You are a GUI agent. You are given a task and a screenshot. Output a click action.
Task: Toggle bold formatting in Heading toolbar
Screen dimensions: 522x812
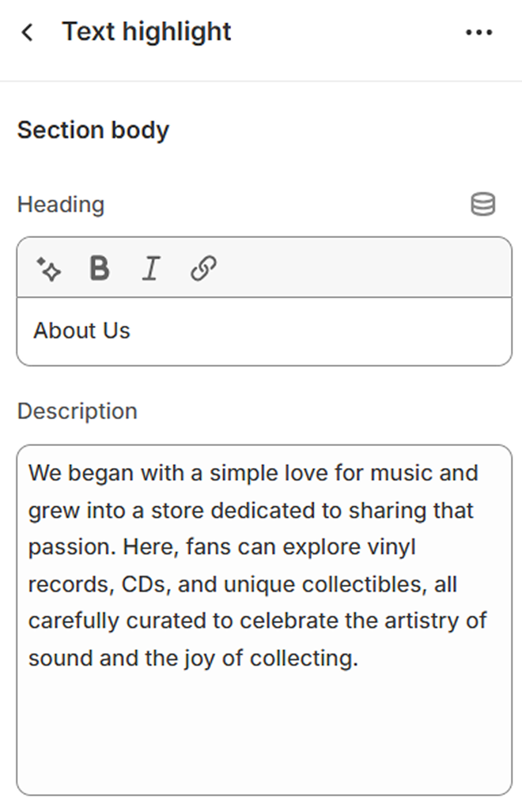pyautogui.click(x=99, y=268)
